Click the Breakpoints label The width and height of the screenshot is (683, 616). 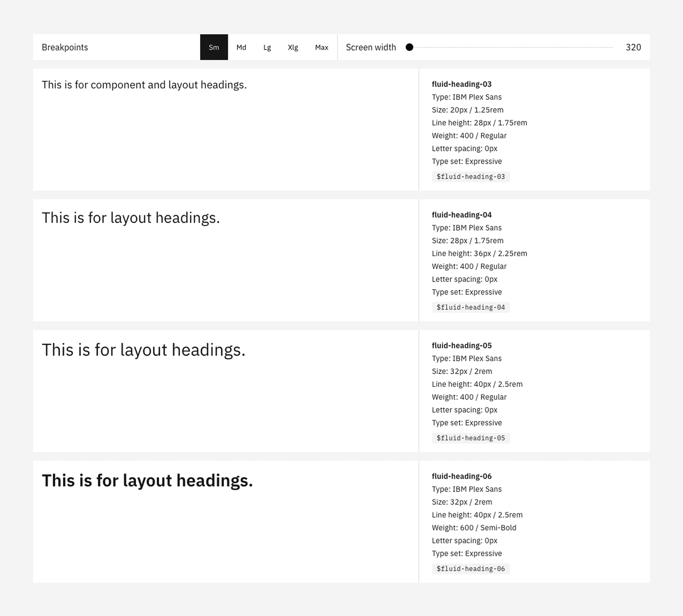pyautogui.click(x=64, y=47)
